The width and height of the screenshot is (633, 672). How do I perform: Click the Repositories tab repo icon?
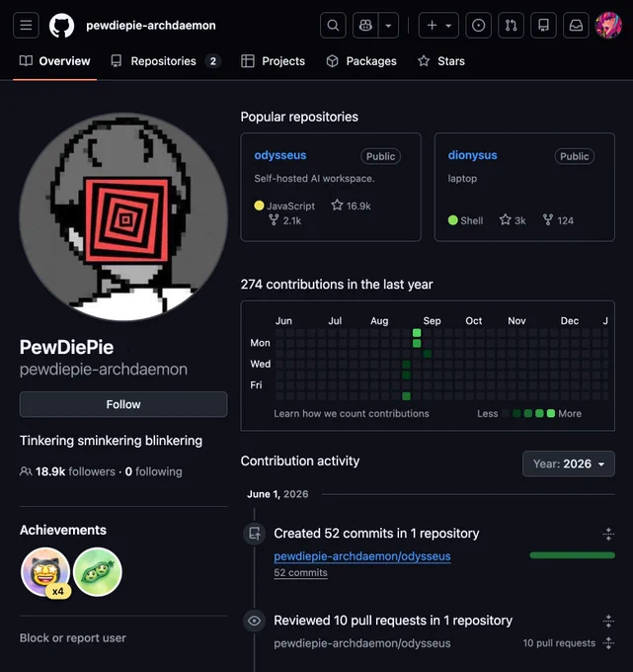coord(117,61)
